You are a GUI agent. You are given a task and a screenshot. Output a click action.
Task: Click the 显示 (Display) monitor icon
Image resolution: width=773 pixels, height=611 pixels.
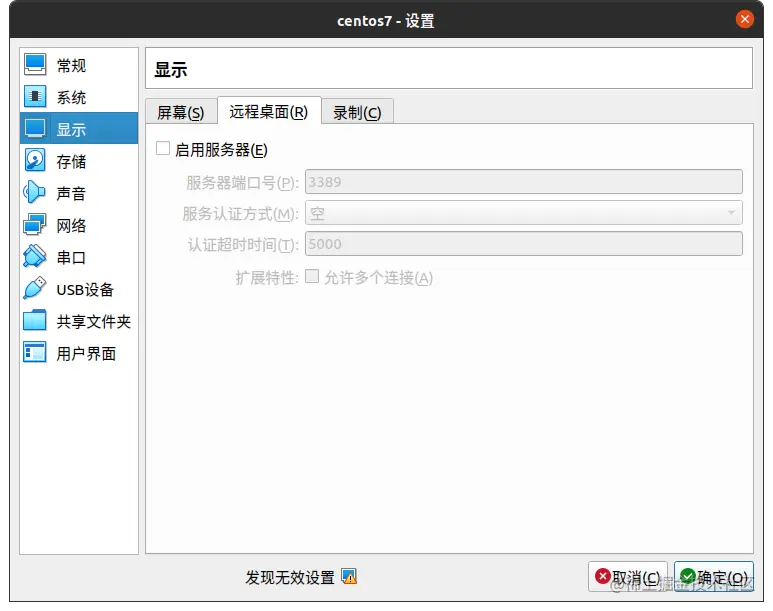point(35,129)
